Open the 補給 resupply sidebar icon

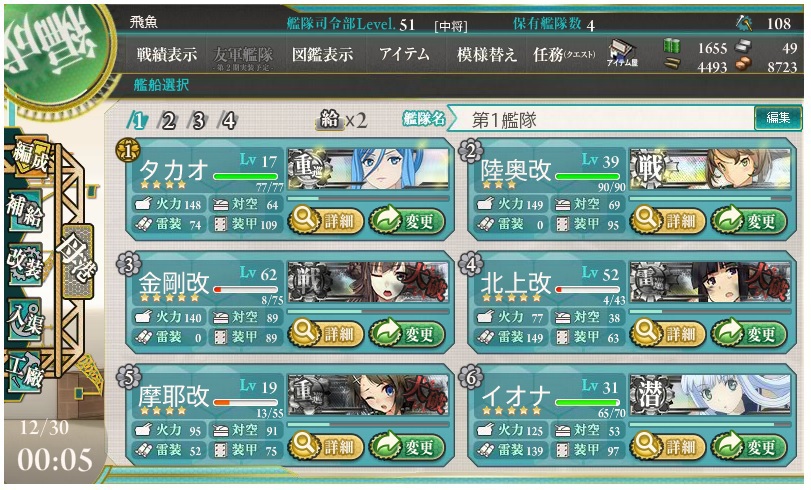point(25,210)
